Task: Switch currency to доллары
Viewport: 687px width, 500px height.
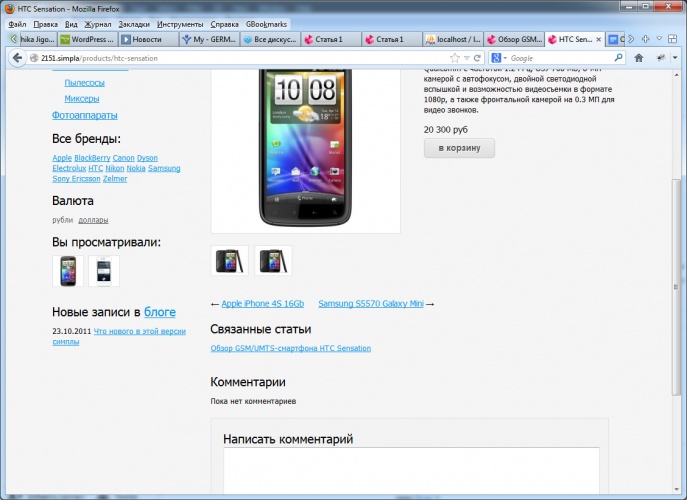Action: [93, 220]
